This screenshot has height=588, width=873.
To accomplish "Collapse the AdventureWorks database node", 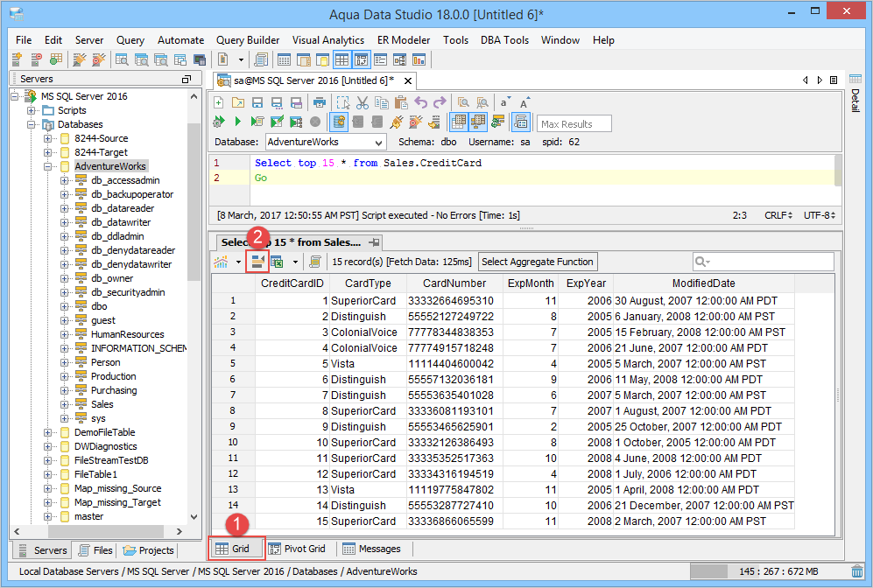I will pyautogui.click(x=48, y=166).
